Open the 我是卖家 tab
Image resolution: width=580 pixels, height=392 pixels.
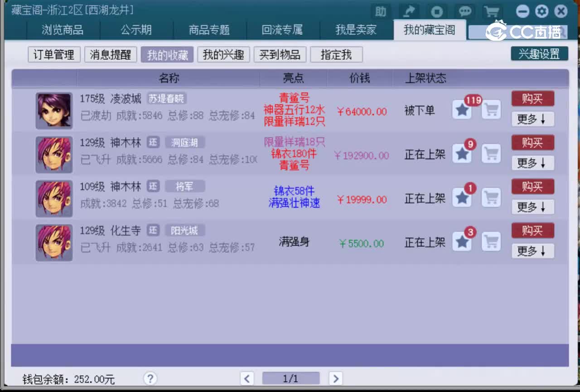coord(356,30)
